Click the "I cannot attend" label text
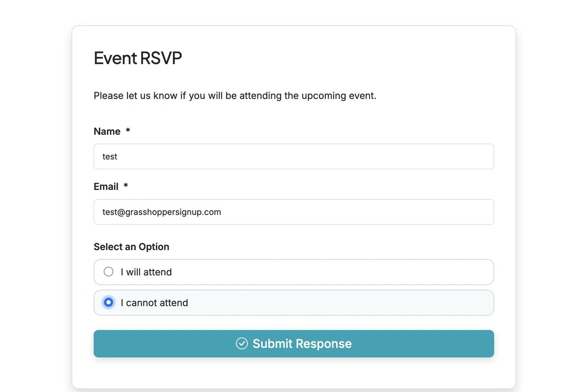The height and width of the screenshot is (392, 588). (x=154, y=303)
